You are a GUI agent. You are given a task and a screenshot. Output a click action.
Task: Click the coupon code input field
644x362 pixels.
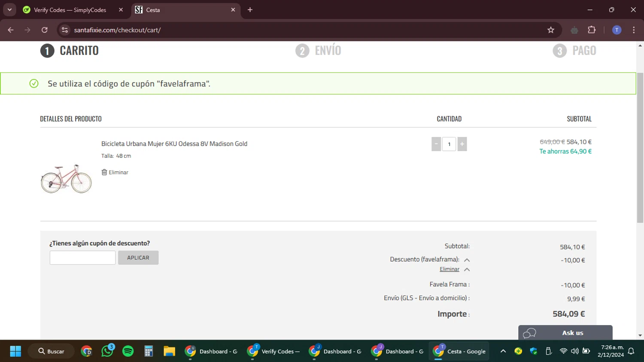pos(82,258)
